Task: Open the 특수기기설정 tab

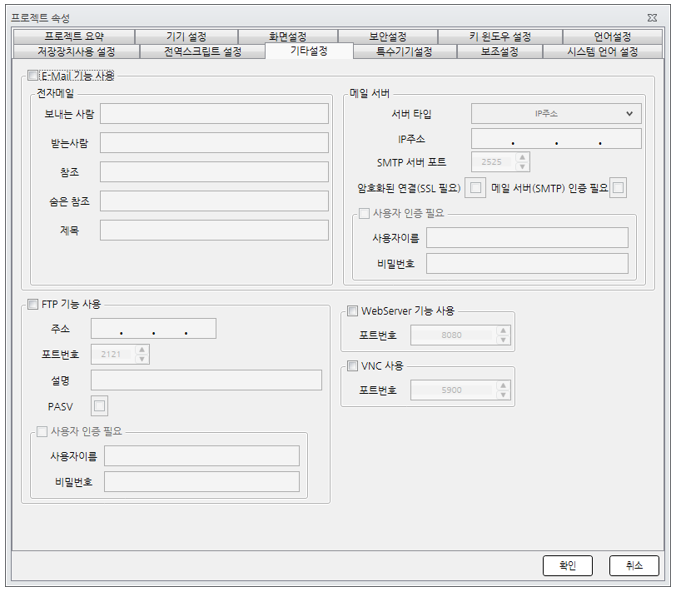Action: point(404,52)
